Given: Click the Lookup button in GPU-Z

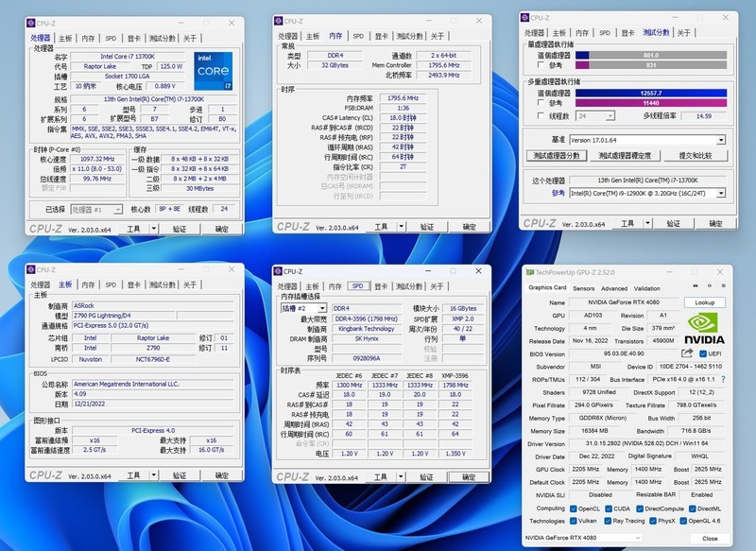Looking at the screenshot, I should point(705,302).
